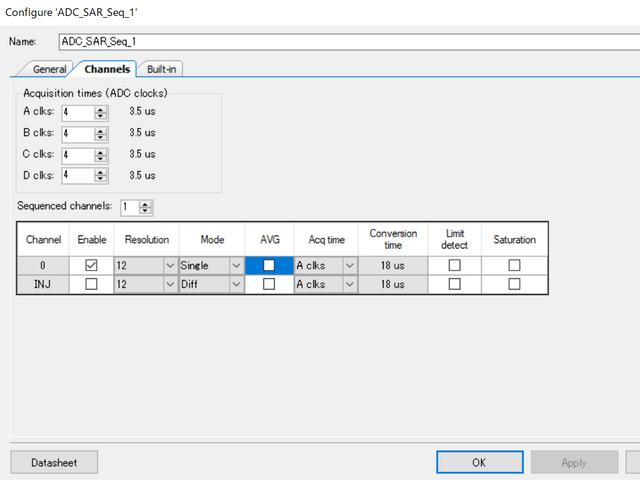Enable the INJ channel checkbox

(x=91, y=284)
